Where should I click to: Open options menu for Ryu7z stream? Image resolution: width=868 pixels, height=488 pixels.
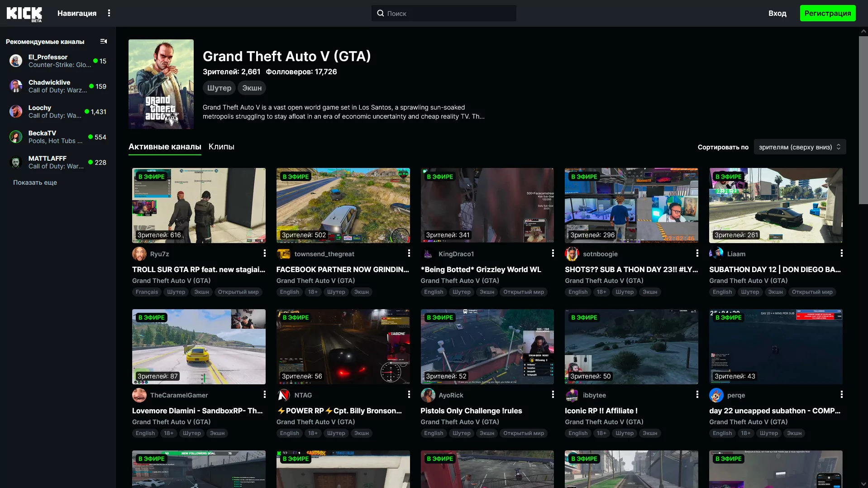265,254
